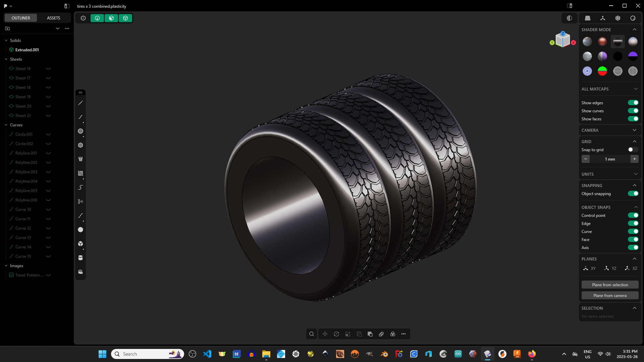Enable control point selection mode
Image resolution: width=644 pixels, height=362 pixels.
[x=83, y=18]
